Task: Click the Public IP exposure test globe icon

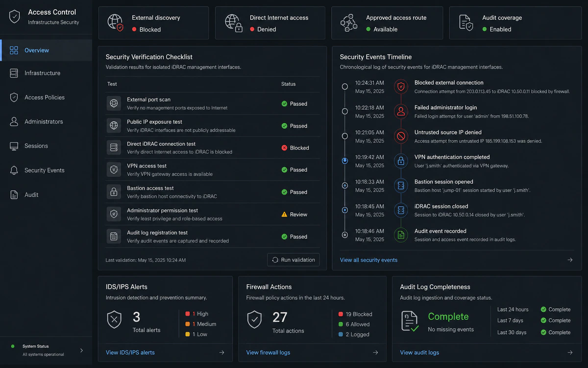Action: click(x=114, y=125)
